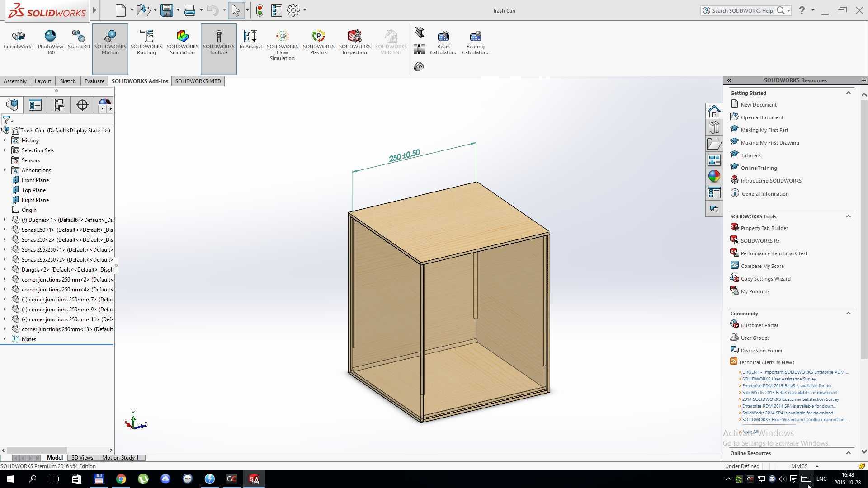Launch PhotoView 360 add-in

(51, 42)
